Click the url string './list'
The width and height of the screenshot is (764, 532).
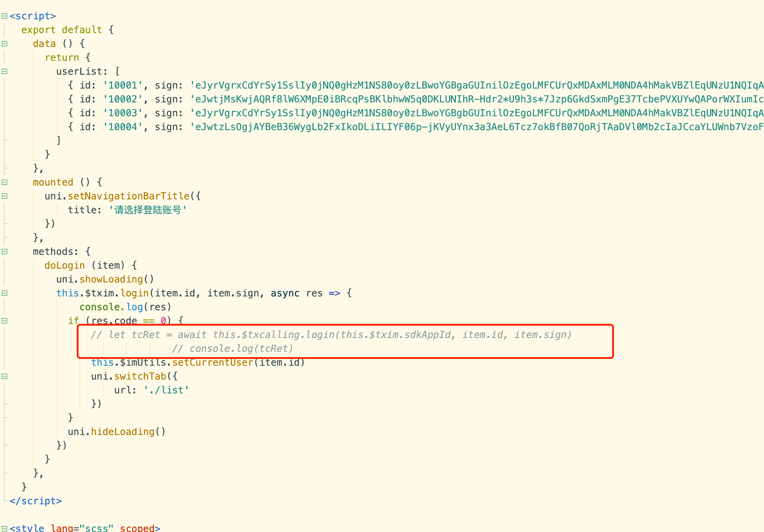pos(166,390)
